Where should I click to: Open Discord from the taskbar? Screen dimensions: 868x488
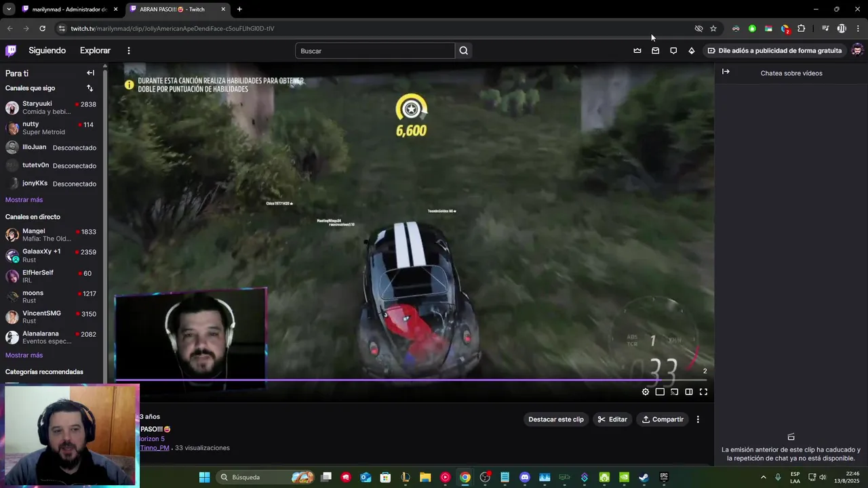pos(524,477)
